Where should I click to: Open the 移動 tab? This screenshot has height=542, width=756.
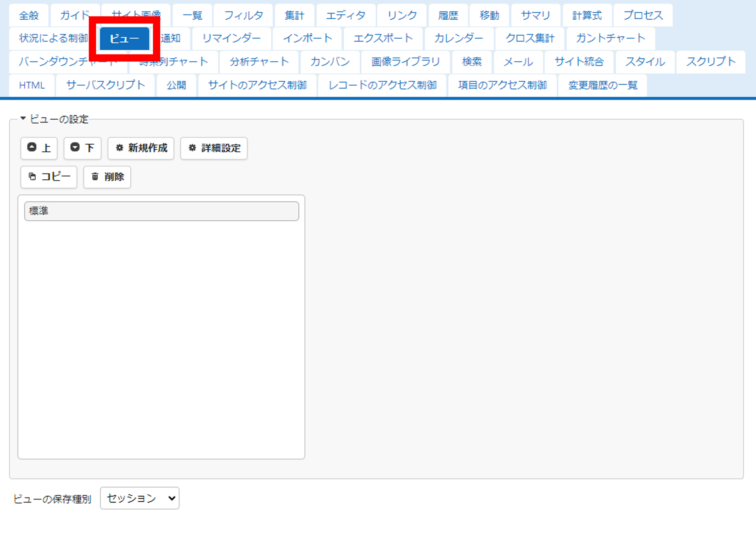(490, 15)
